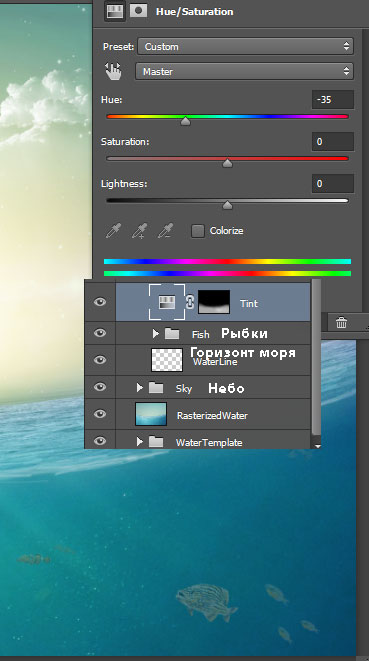
Task: Click the WaterTemplate group folder icon
Action: (x=156, y=442)
